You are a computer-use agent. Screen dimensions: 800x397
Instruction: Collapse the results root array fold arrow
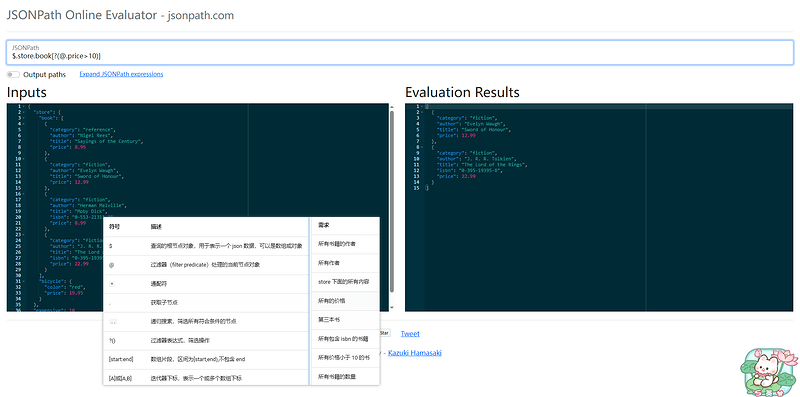point(422,107)
